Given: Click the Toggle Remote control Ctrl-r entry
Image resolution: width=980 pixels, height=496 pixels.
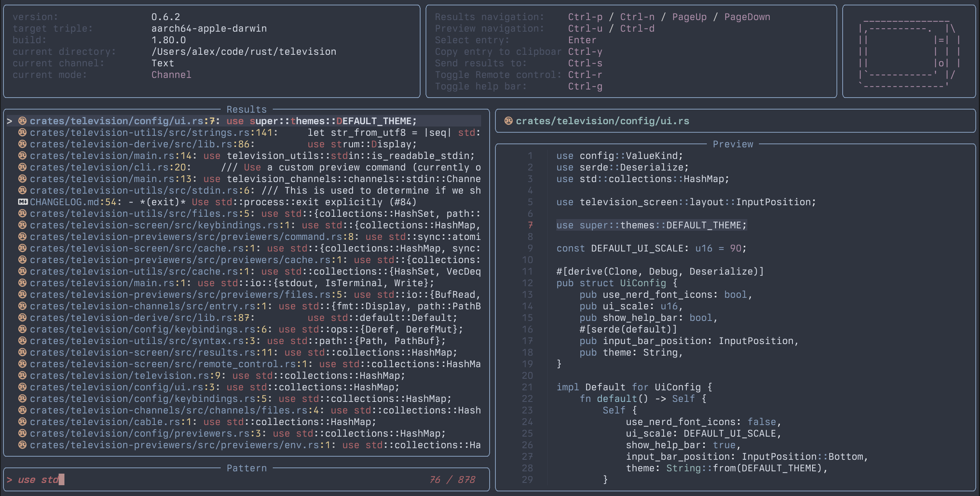Looking at the screenshot, I should pos(518,75).
